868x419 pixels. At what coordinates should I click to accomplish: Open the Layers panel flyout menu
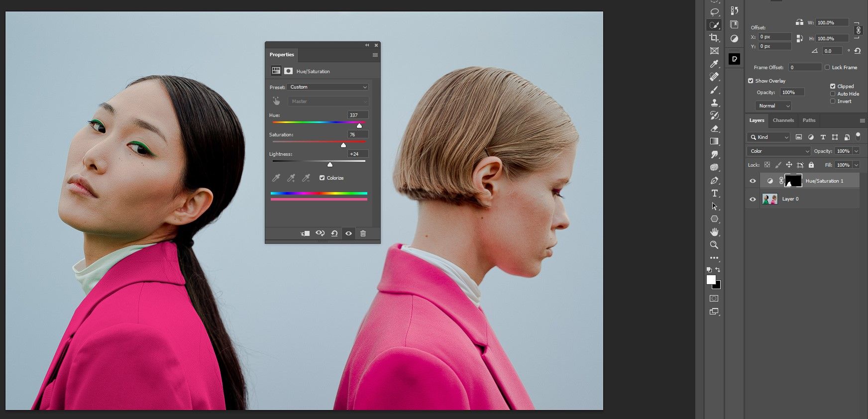[x=862, y=120]
